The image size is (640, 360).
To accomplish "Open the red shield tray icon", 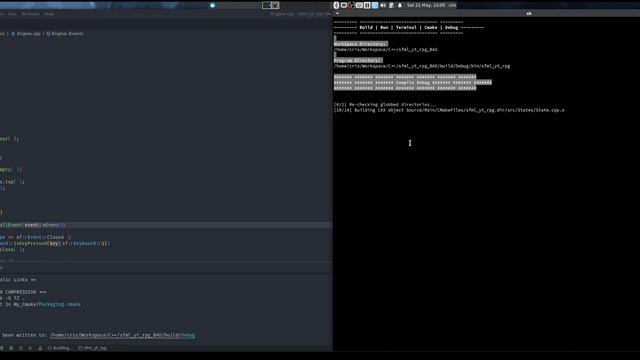I will pos(351,5).
